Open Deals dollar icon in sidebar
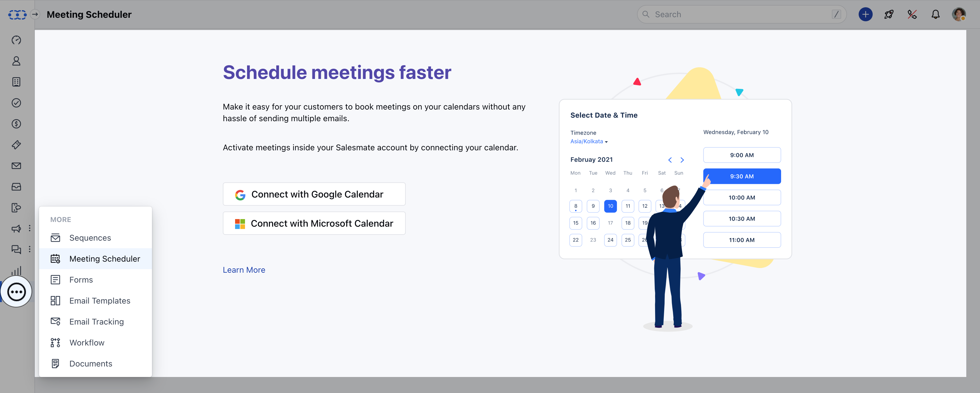The height and width of the screenshot is (393, 980). 16,124
